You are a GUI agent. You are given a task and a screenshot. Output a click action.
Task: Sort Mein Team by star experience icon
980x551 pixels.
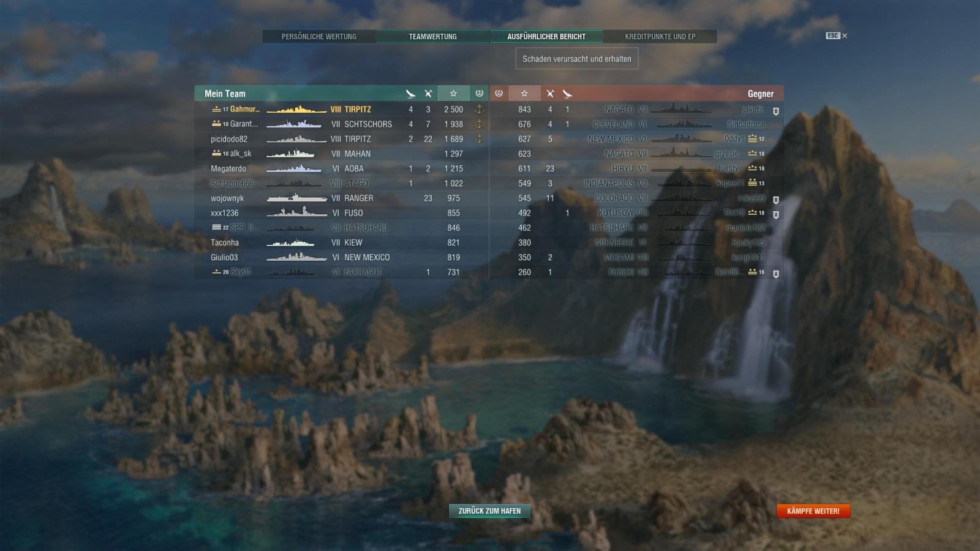pos(453,94)
